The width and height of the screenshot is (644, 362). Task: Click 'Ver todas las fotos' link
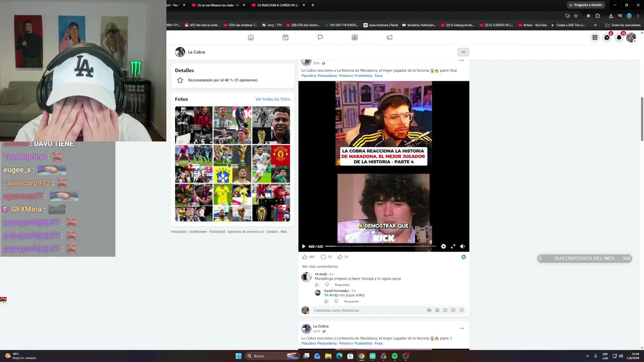[273, 99]
